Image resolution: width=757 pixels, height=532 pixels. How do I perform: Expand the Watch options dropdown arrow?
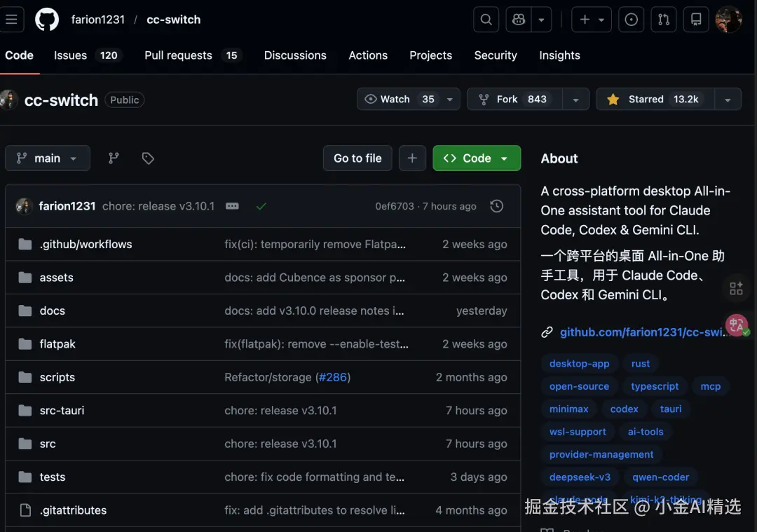[450, 99]
